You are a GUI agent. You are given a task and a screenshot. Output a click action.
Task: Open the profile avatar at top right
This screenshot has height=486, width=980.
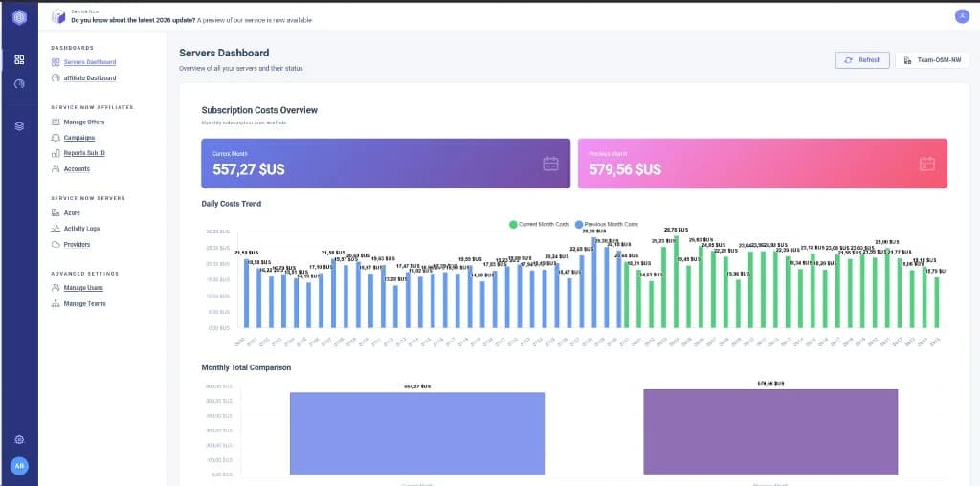pos(962,17)
